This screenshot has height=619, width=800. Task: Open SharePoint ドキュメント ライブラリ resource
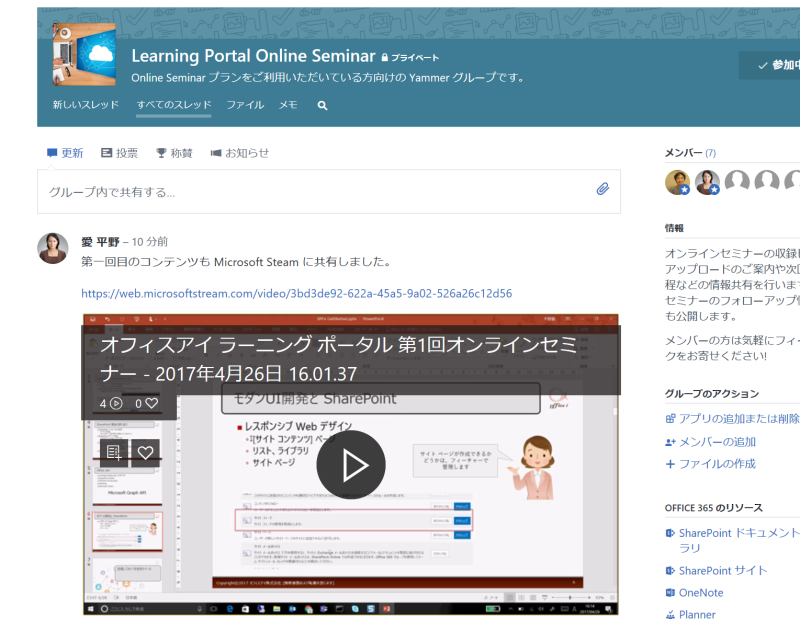733,540
